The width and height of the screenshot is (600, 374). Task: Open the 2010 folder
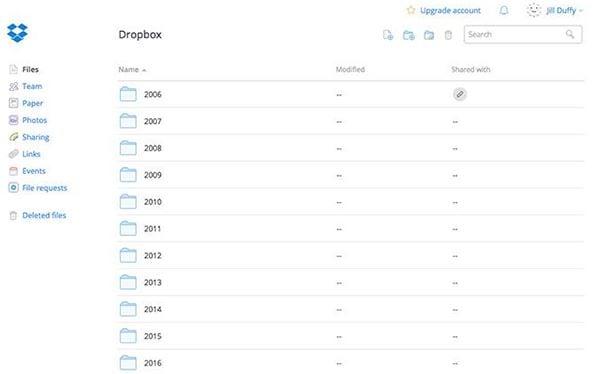click(x=153, y=202)
